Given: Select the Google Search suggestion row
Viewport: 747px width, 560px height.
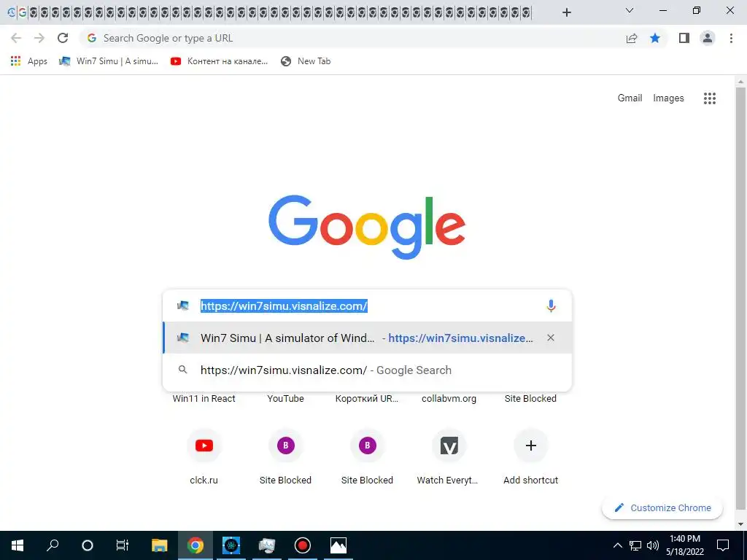Looking at the screenshot, I should [x=367, y=370].
